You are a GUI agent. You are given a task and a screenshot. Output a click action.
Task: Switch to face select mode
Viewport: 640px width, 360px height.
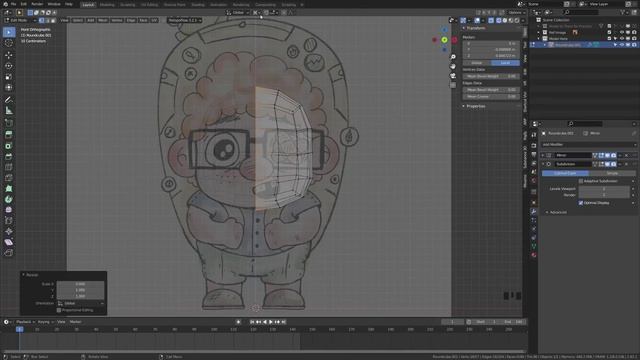coord(53,20)
